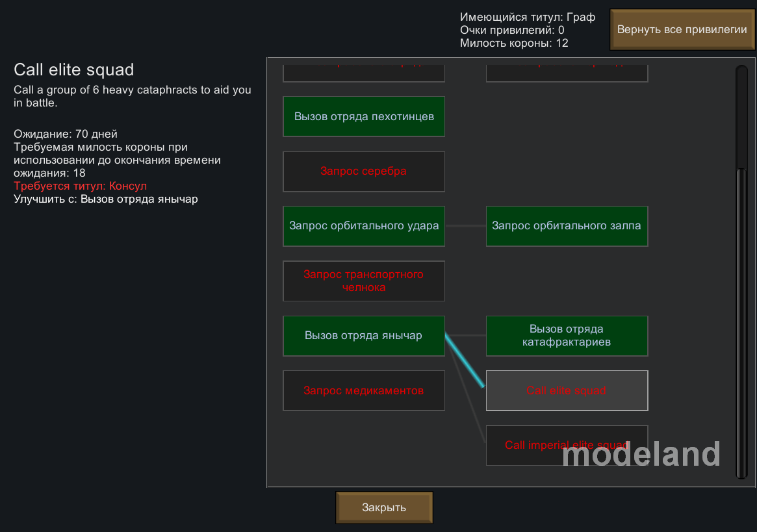Click the permit list scrollbar thumb
The width and height of the screenshot is (757, 532).
pos(741,322)
